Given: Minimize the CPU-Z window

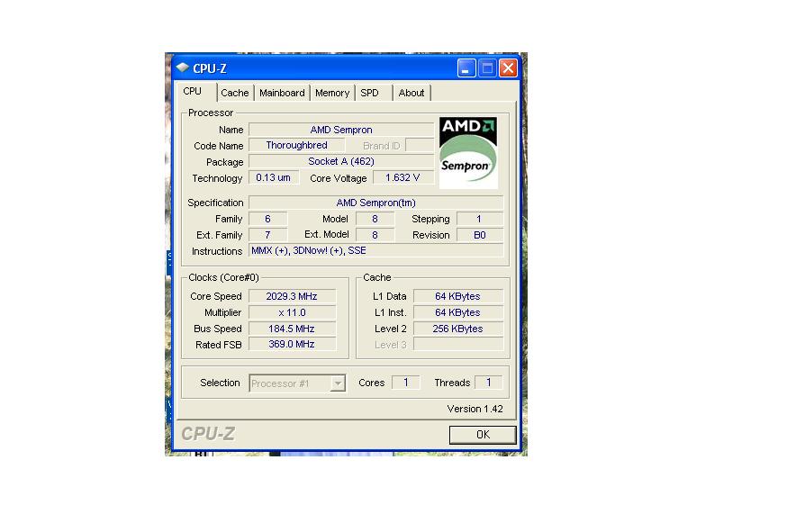Looking at the screenshot, I should 466,68.
